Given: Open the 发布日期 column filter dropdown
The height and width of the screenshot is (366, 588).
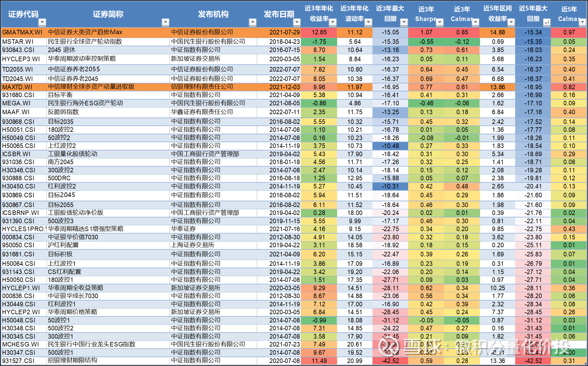Looking at the screenshot, I should 297,22.
